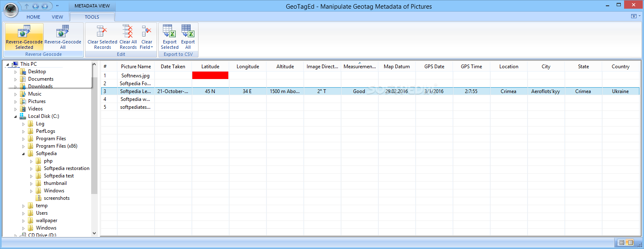Viewport: 644px width, 249px height.
Task: Expand the thumbnail folder node
Action: (31, 183)
